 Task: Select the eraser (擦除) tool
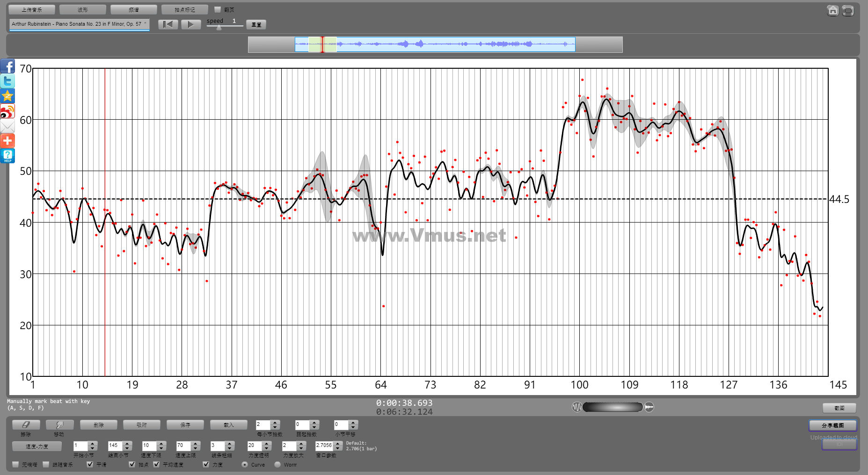(26, 425)
